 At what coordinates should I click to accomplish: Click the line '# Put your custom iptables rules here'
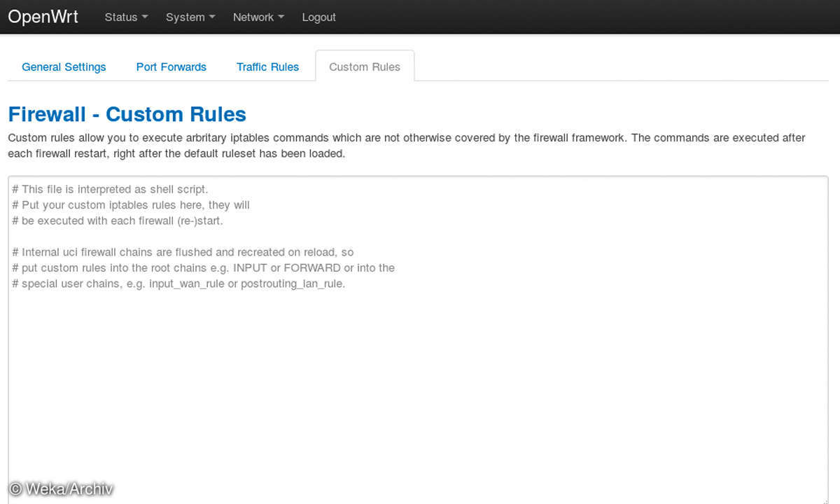(131, 205)
